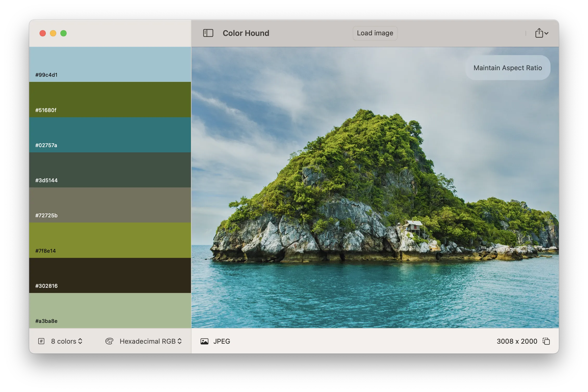588x392 pixels.
Task: Select the light blue #99c4d1 swatch
Action: 110,64
